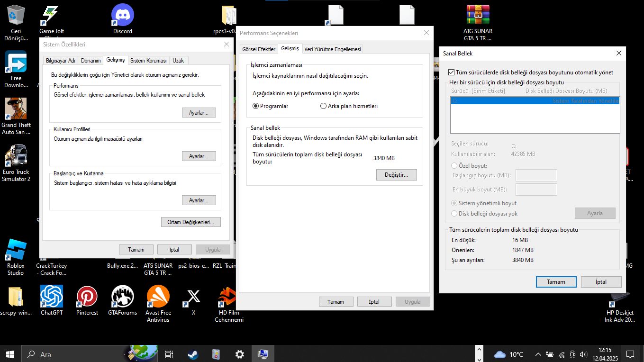Image resolution: width=644 pixels, height=362 pixels.
Task: Open Task View on the taskbar
Action: coord(169,354)
